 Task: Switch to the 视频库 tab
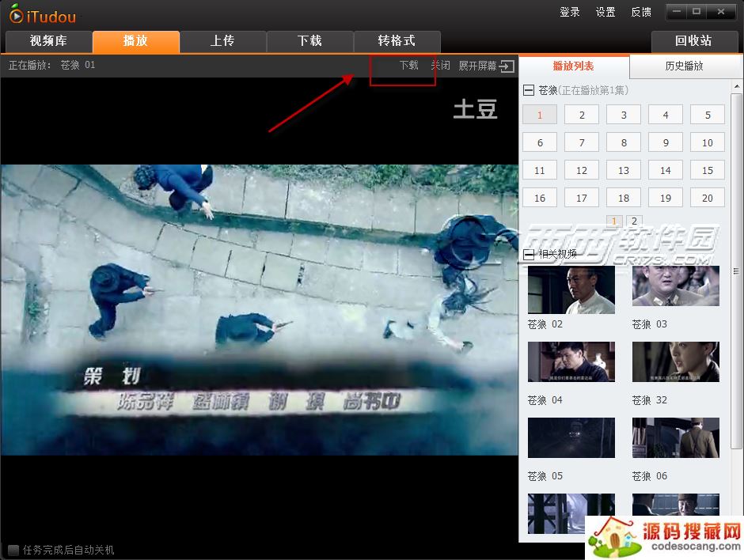click(48, 41)
